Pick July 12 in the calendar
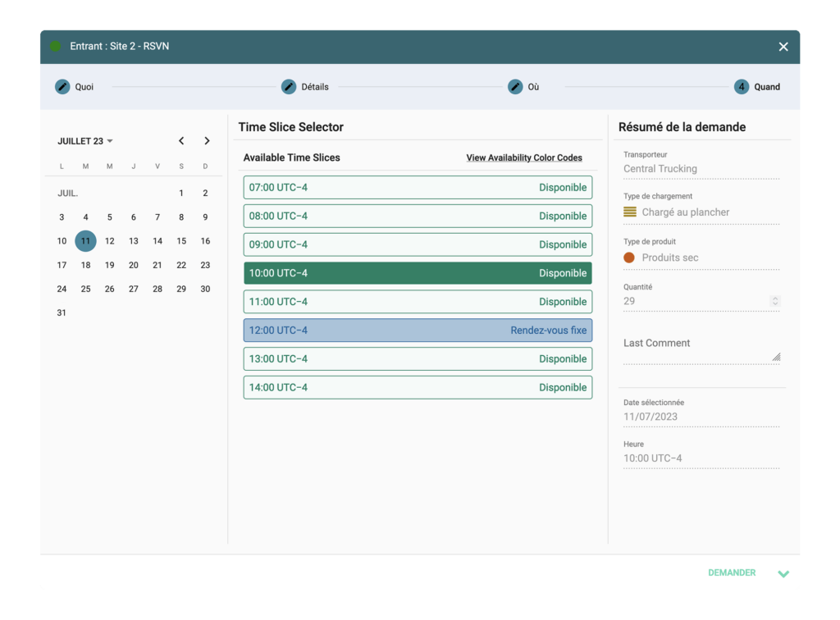This screenshot has height=620, width=840. point(109,241)
